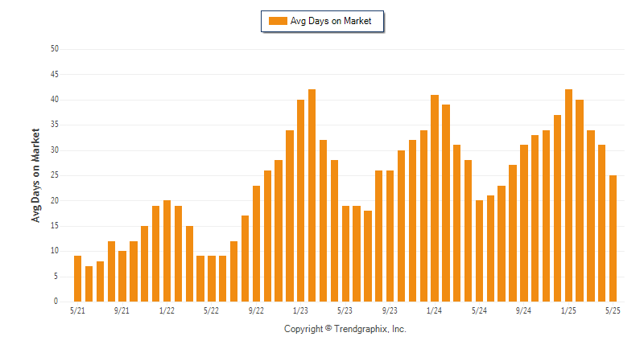Click the bar above the 9/21 label
Screen dimensions: 644x349
point(122,277)
